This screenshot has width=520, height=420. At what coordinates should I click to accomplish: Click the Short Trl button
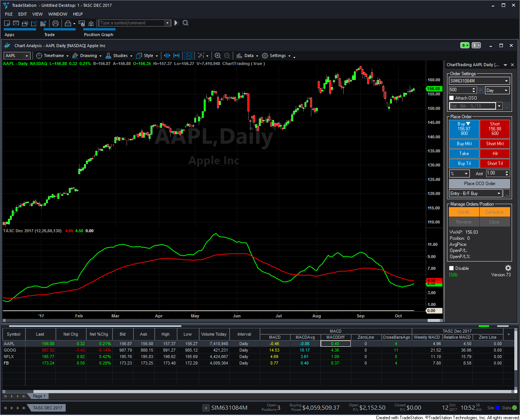point(495,163)
